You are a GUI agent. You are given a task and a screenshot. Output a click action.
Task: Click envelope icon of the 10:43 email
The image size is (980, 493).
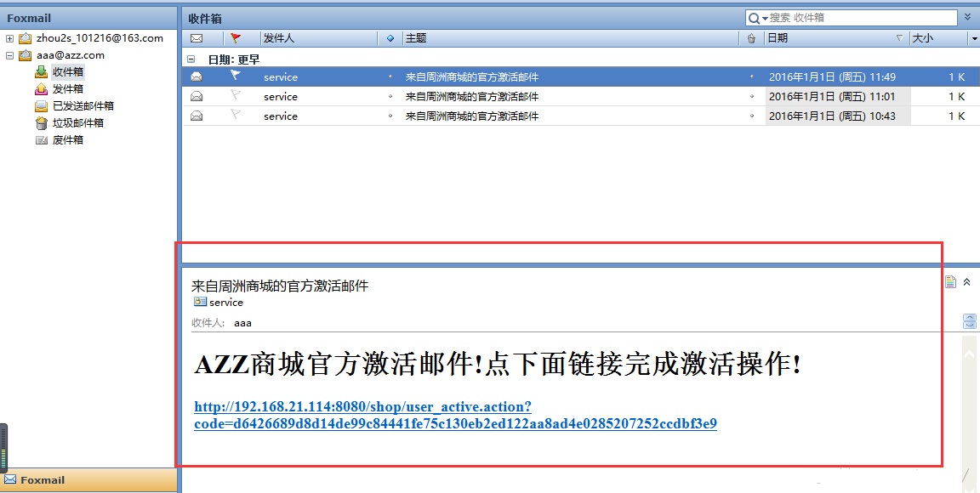pos(197,116)
